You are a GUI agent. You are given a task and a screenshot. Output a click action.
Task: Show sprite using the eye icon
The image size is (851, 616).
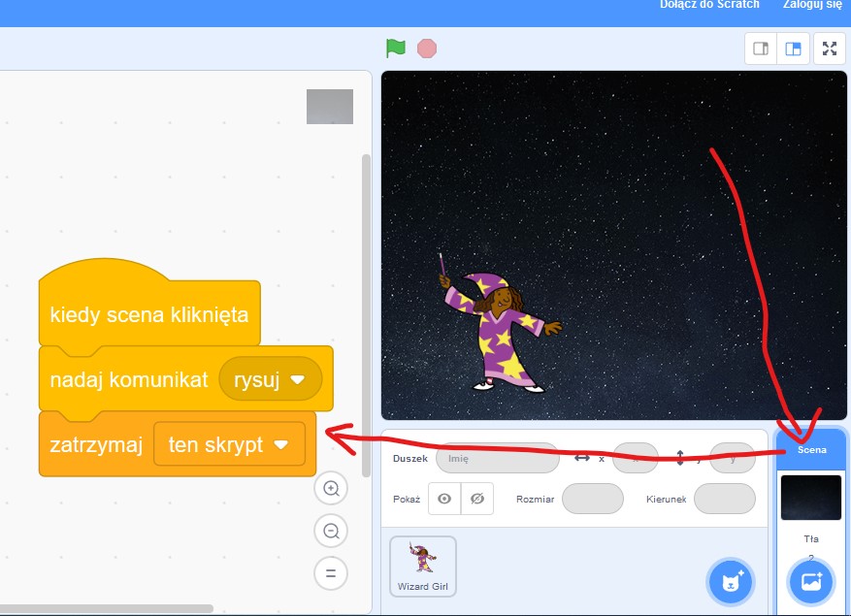pos(444,499)
